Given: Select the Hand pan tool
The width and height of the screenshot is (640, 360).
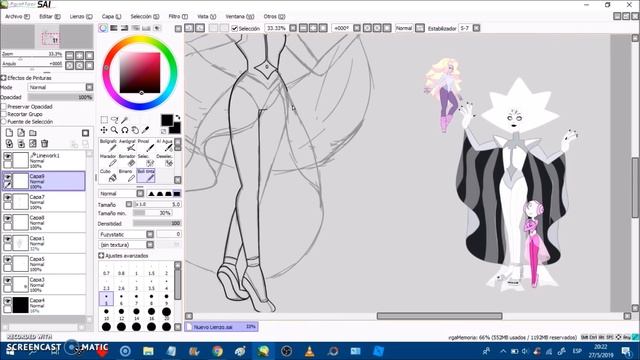Looking at the screenshot, I should [135, 130].
